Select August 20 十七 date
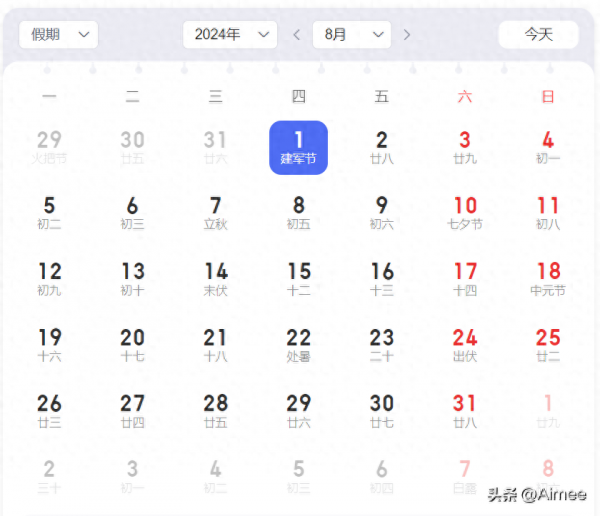Image resolution: width=600 pixels, height=516 pixels. pyautogui.click(x=132, y=345)
